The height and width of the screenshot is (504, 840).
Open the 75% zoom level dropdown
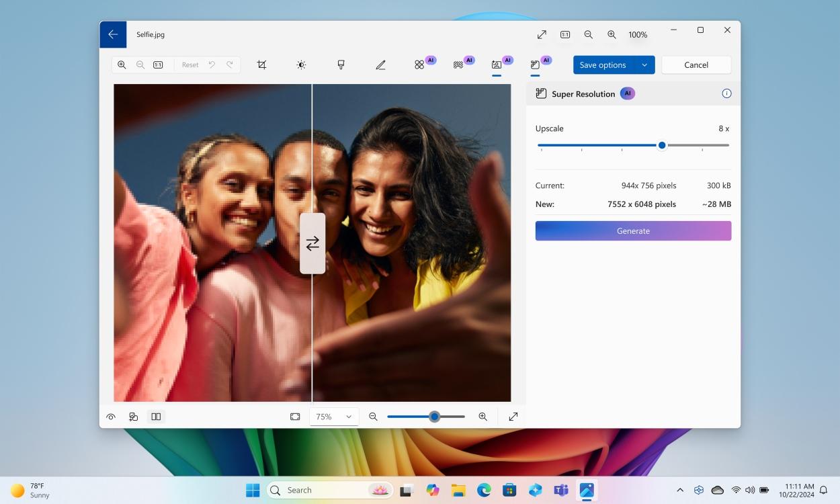[334, 417]
